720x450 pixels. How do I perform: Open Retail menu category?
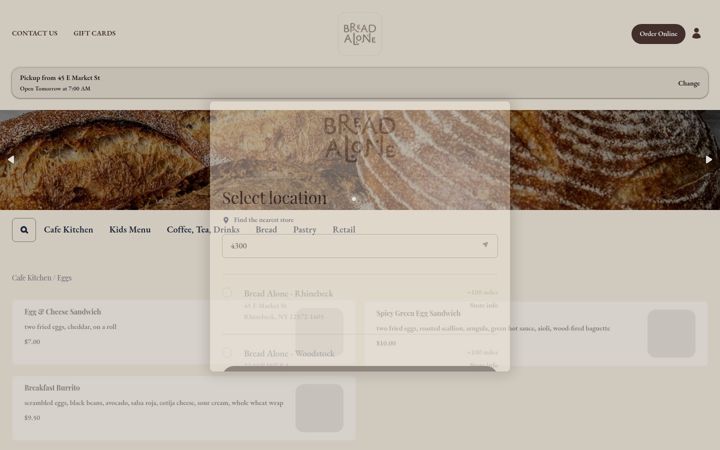(344, 230)
